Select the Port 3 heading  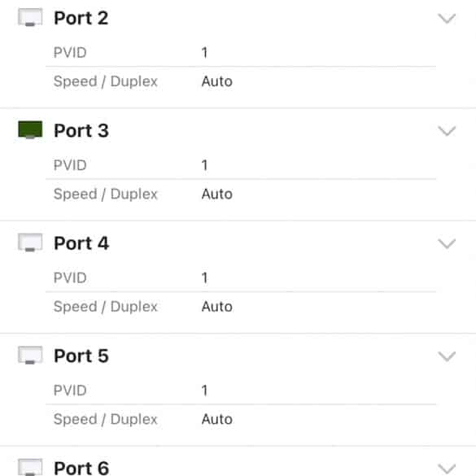[81, 130]
